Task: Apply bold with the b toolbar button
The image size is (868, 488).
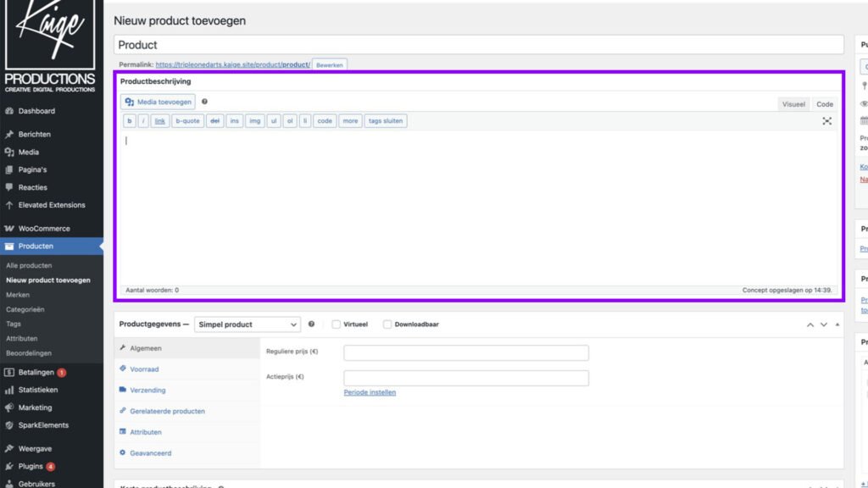Action: point(129,120)
